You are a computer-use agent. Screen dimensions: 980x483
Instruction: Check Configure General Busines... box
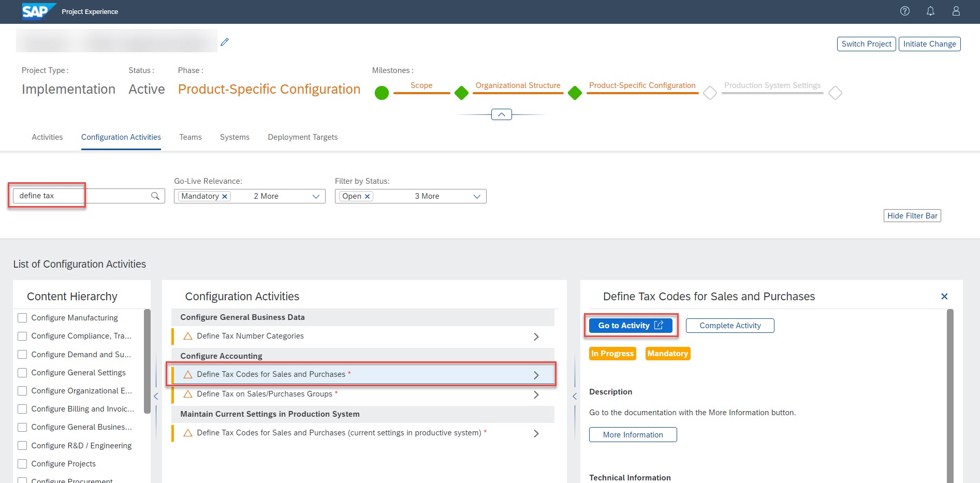pyautogui.click(x=22, y=427)
